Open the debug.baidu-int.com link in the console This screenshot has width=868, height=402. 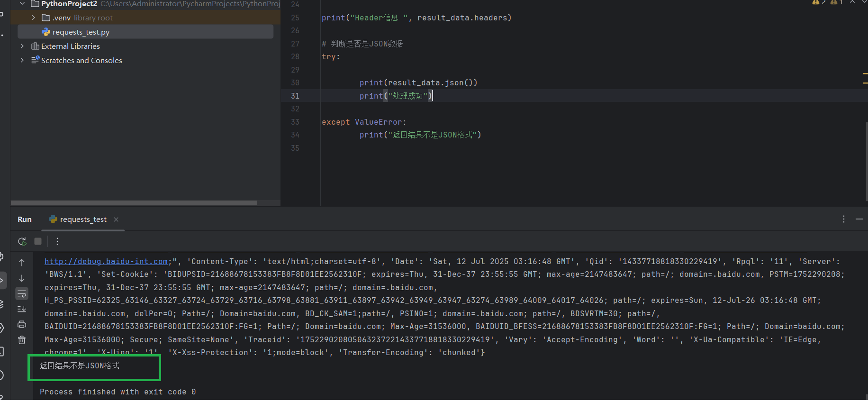coord(106,261)
